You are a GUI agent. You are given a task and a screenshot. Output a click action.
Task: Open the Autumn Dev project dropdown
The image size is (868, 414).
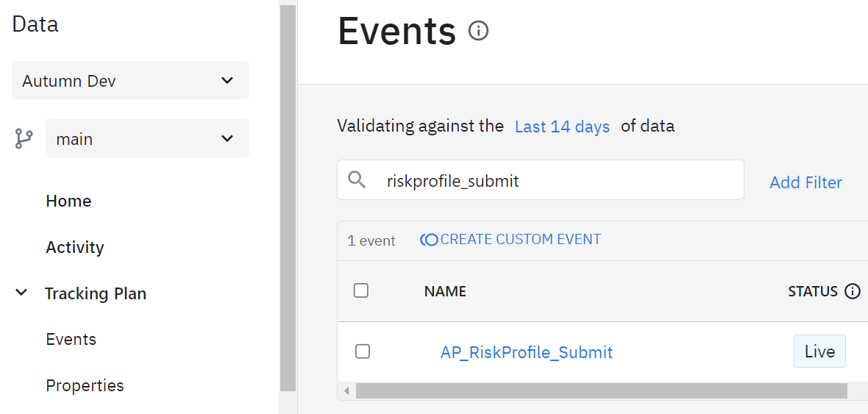(x=130, y=81)
